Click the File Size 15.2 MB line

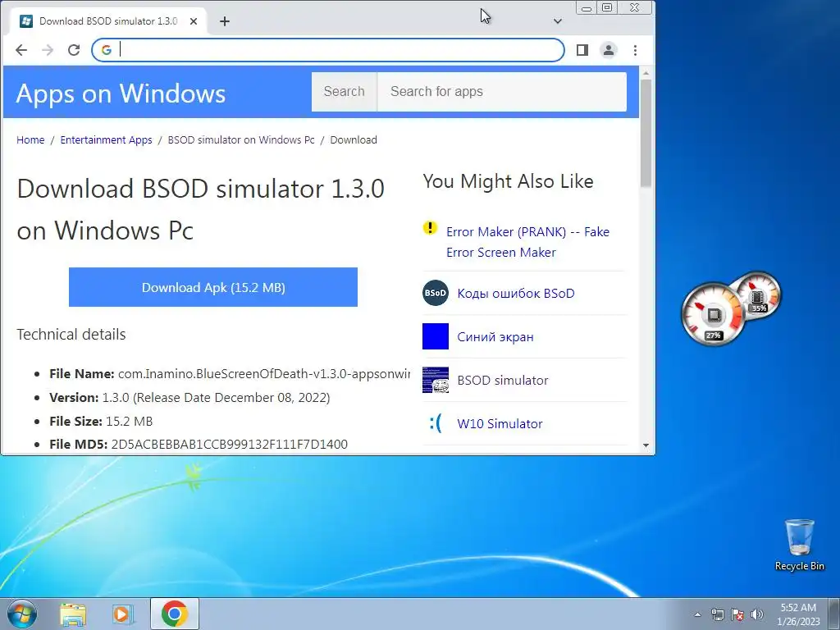coord(101,421)
